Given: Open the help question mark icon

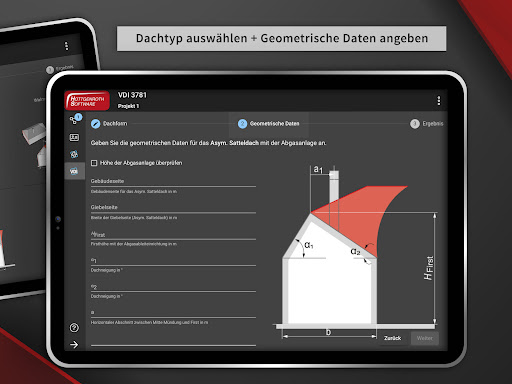Looking at the screenshot, I should point(74,328).
